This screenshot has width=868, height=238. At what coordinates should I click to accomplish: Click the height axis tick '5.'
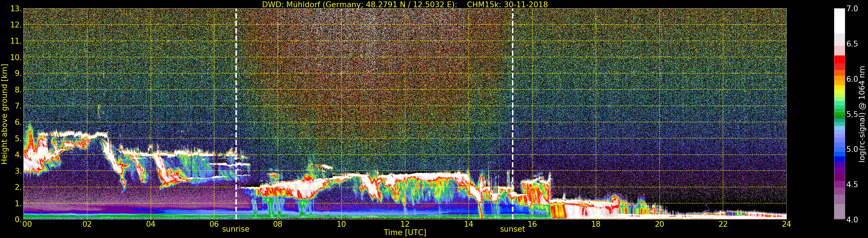18,138
